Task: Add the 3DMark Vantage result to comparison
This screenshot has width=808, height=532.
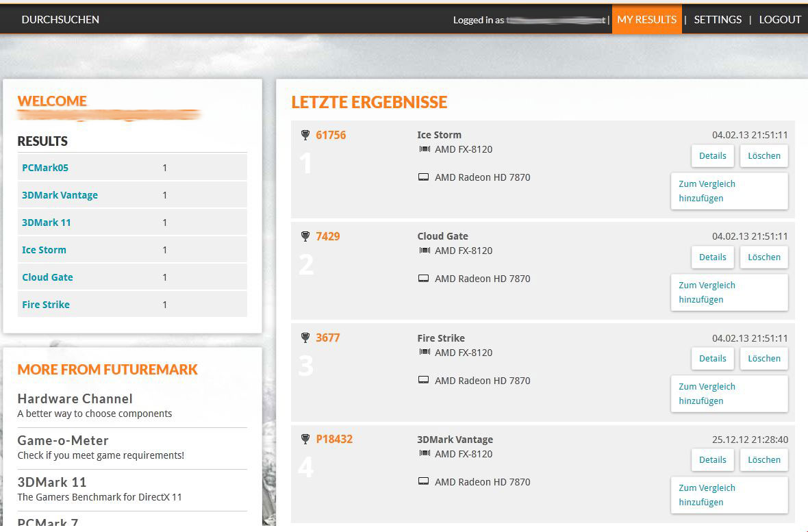Action: [x=729, y=495]
